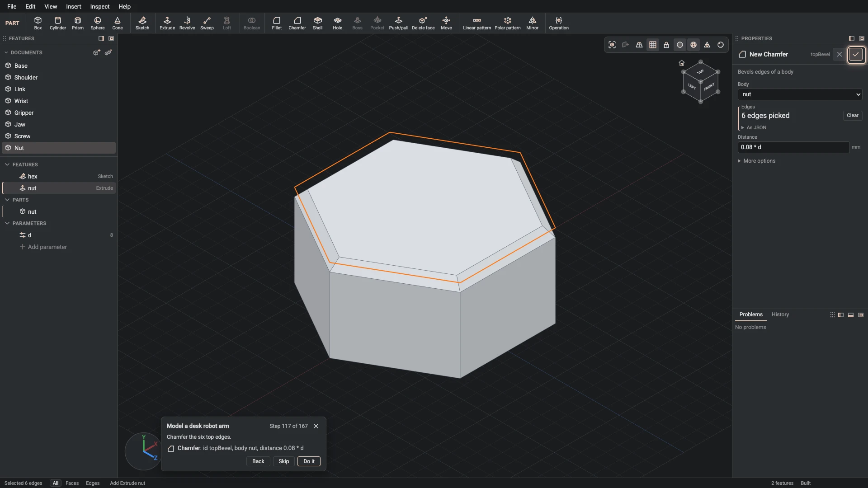Screen dimensions: 868x488
Task: Toggle the grid display in viewport
Action: (653, 45)
